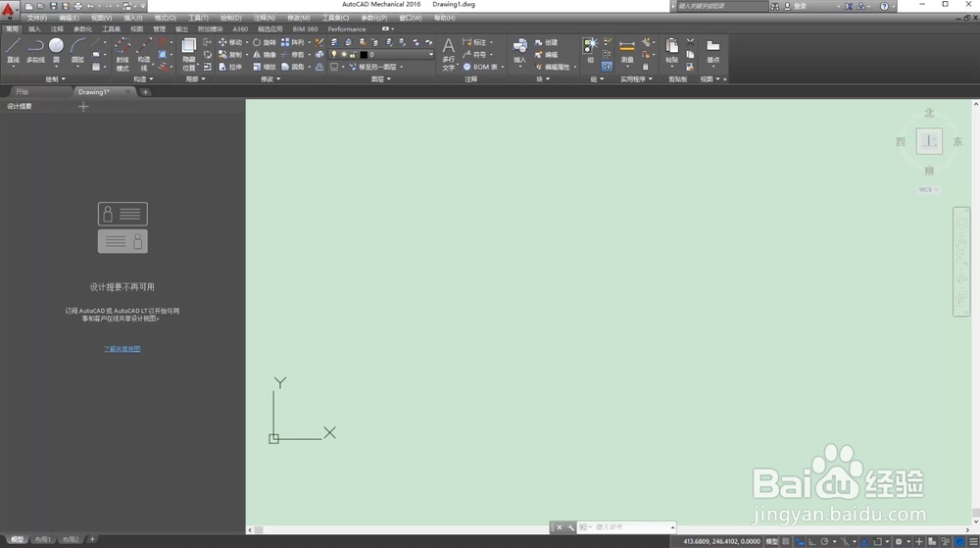Open the 移至另一图层 dropdown arrow
The height and width of the screenshot is (548, 980).
(x=401, y=67)
